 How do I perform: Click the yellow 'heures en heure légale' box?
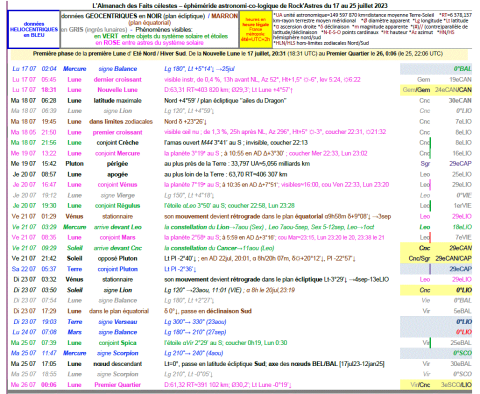(256, 30)
